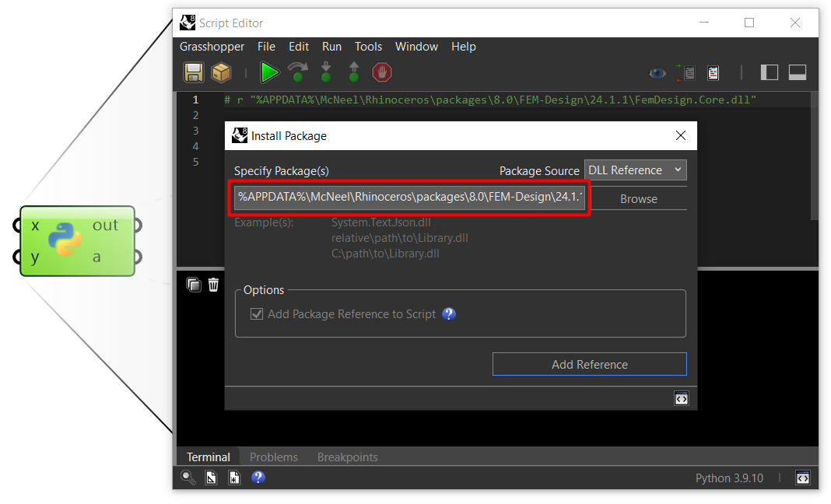Image resolution: width=831 pixels, height=504 pixels.
Task: Click the Browse button
Action: pos(639,199)
